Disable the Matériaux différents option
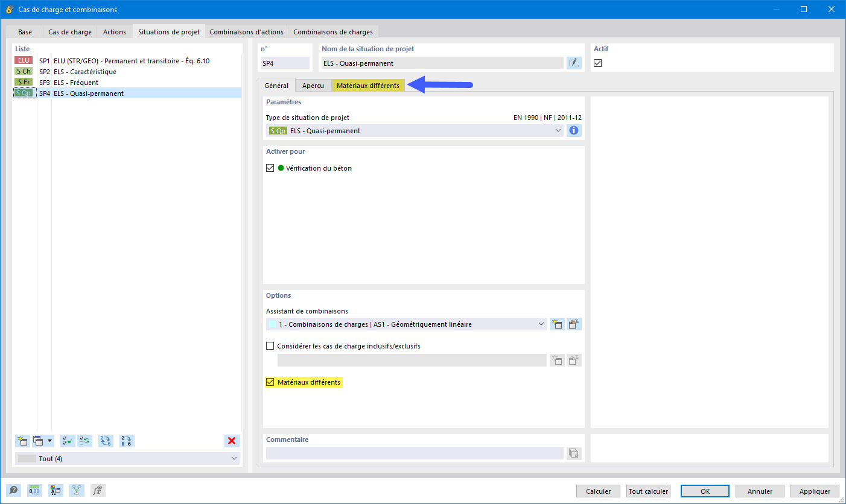This screenshot has width=846, height=504. tap(270, 382)
